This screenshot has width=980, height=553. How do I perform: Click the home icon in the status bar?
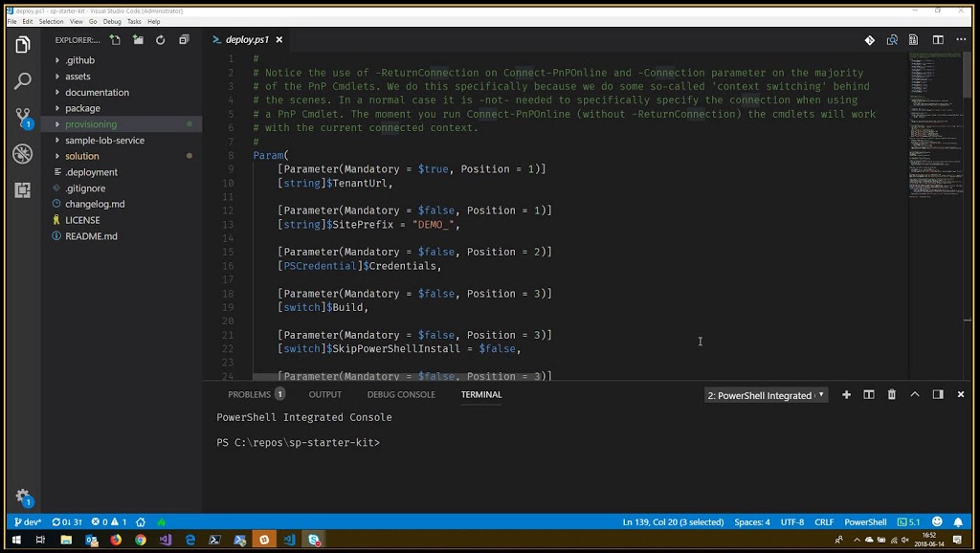pyautogui.click(x=141, y=522)
